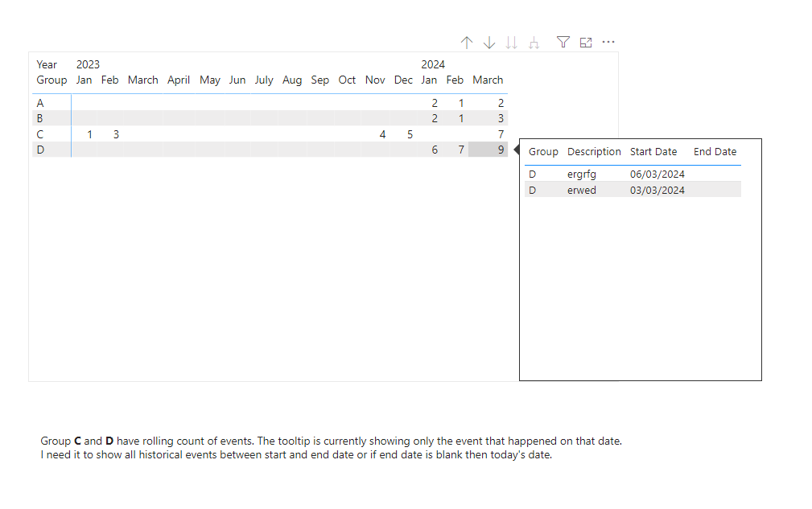This screenshot has width=812, height=509.
Task: Select the 06/03/2024 start date cell
Action: click(657, 174)
